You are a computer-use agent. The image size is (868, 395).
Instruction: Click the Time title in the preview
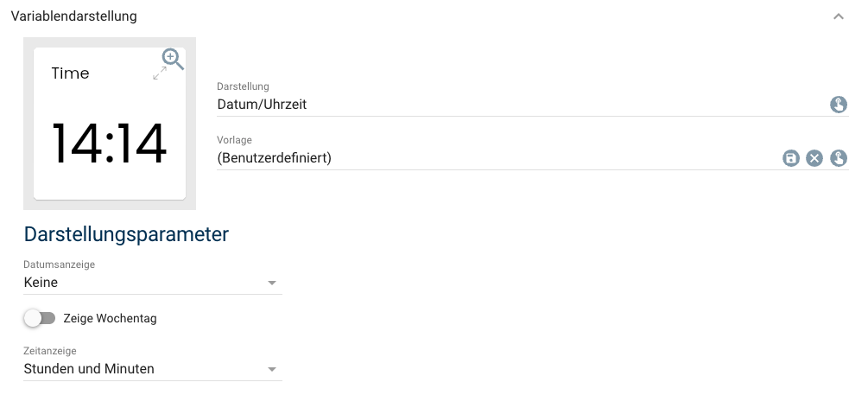(70, 73)
